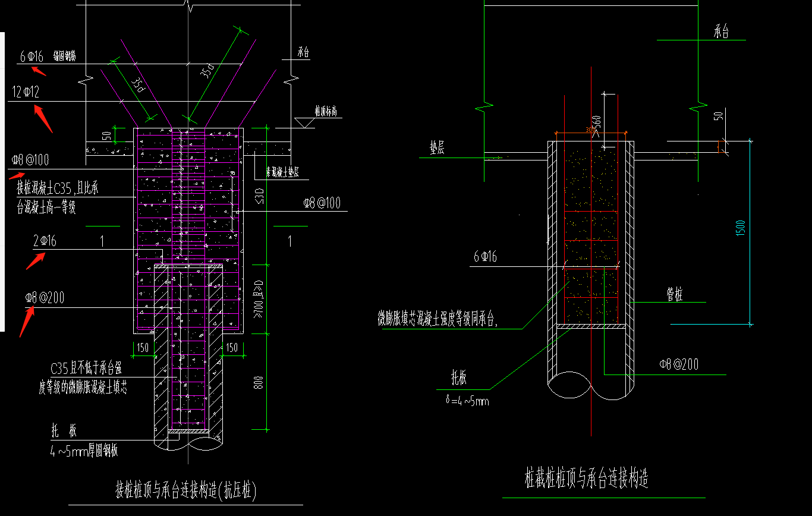The height and width of the screenshot is (516, 812).
Task: Click the '2Φ16' rebar callout
Action: pyautogui.click(x=45, y=241)
